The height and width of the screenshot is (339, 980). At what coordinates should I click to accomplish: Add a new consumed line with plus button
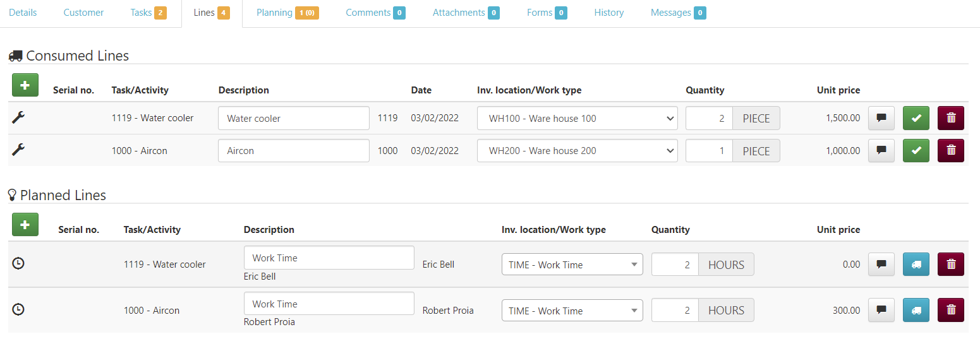click(x=25, y=85)
